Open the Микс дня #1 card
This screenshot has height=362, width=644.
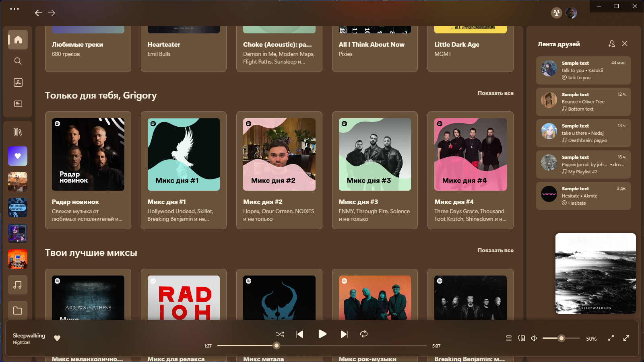(x=184, y=170)
